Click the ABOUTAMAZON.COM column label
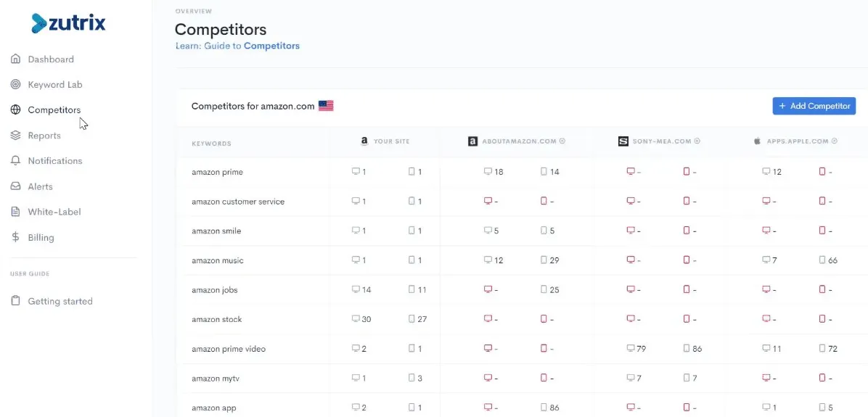Image resolution: width=868 pixels, height=417 pixels. pyautogui.click(x=519, y=141)
